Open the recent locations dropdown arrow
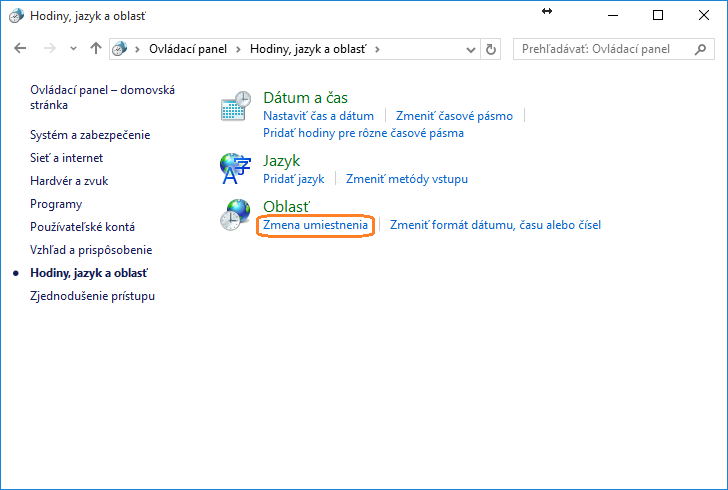The height and width of the screenshot is (490, 728). [x=73, y=48]
